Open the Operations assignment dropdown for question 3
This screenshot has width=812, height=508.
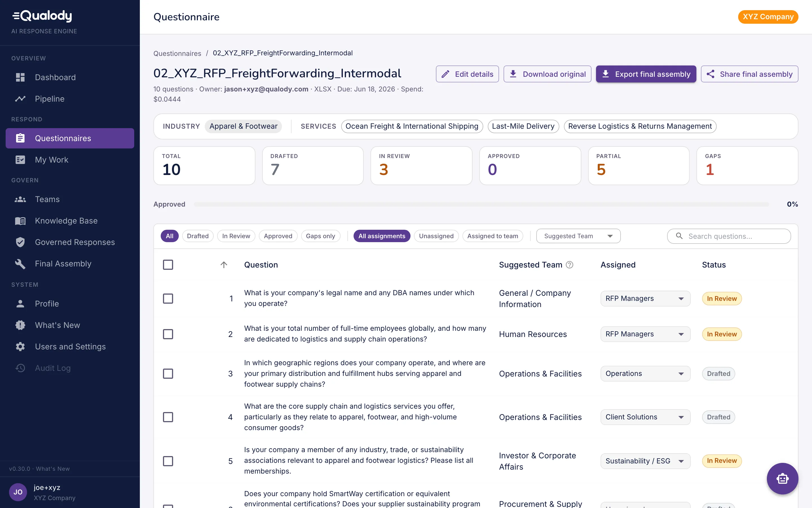click(645, 374)
